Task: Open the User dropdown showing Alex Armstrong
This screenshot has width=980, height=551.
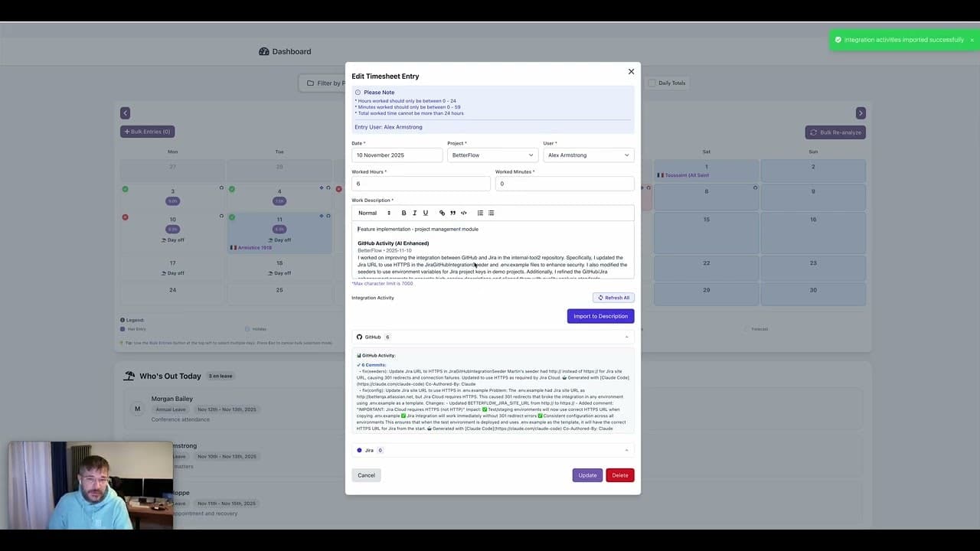Action: click(x=588, y=155)
